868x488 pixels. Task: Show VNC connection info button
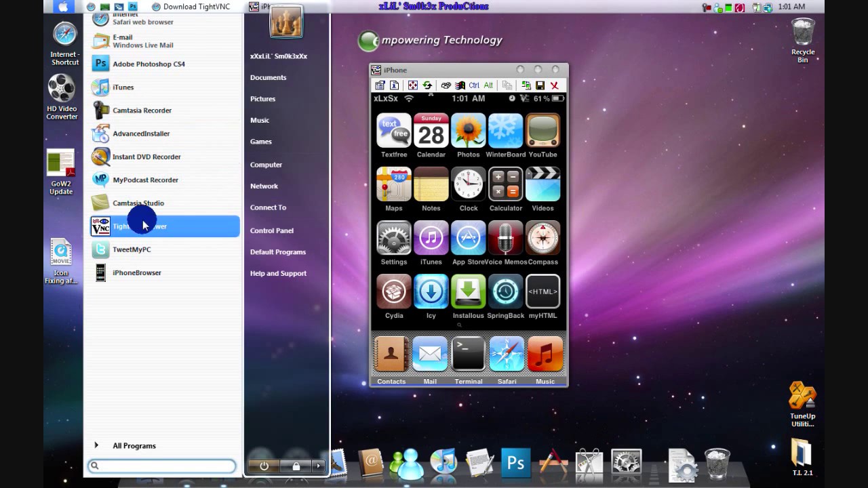coord(394,85)
